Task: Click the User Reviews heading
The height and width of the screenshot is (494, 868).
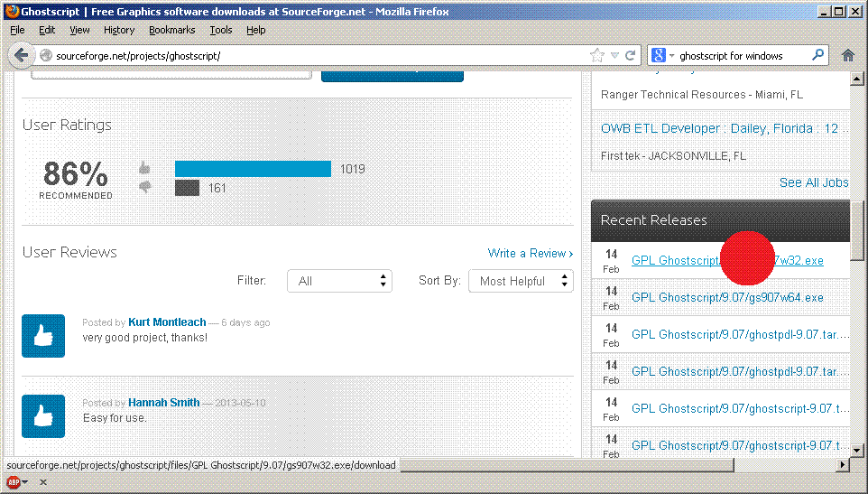Action: (69, 252)
